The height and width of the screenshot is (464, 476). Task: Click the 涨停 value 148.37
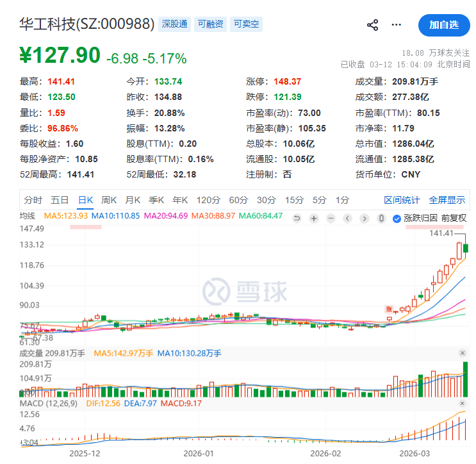click(288, 81)
